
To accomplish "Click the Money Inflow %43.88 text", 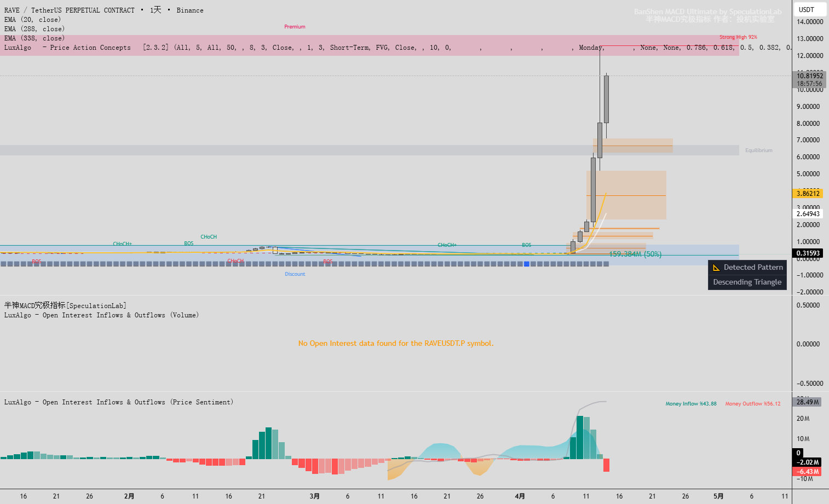I will 691,404.
